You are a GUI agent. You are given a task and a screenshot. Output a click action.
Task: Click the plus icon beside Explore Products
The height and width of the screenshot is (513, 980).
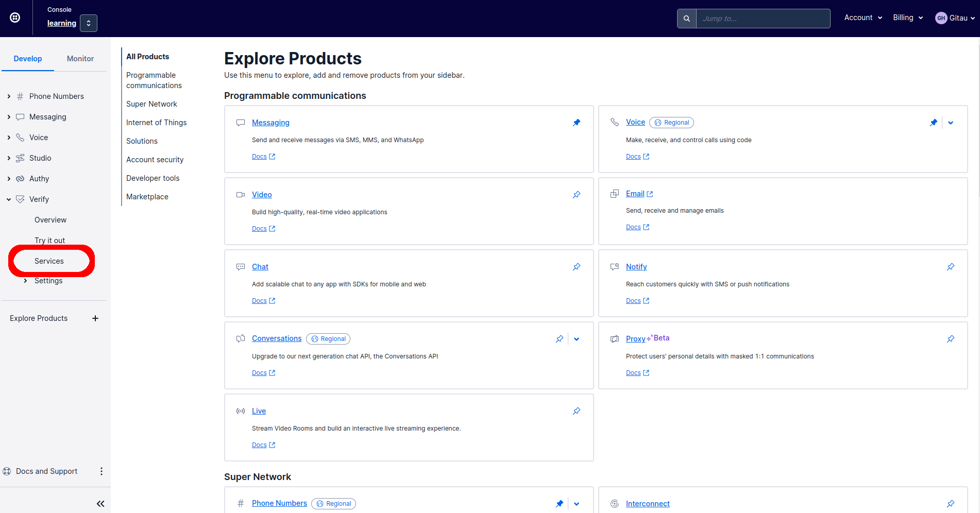pyautogui.click(x=95, y=318)
